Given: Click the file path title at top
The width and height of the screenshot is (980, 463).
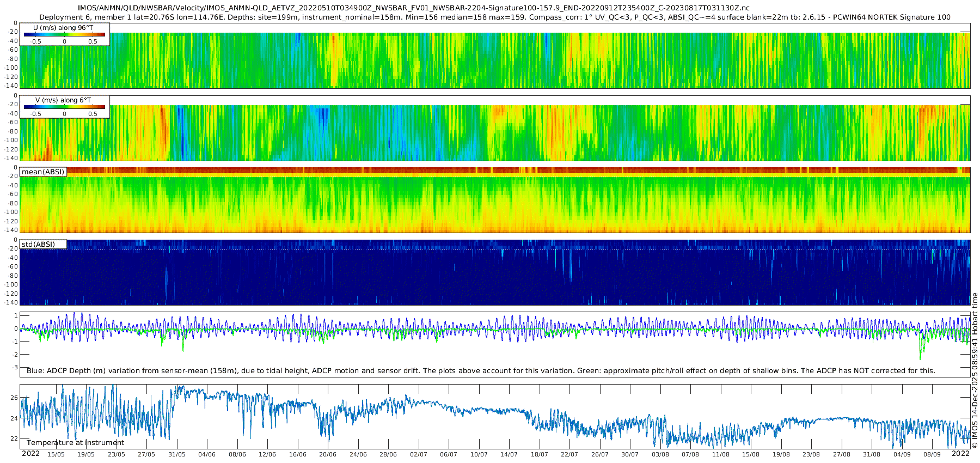Looking at the screenshot, I should click(x=413, y=8).
